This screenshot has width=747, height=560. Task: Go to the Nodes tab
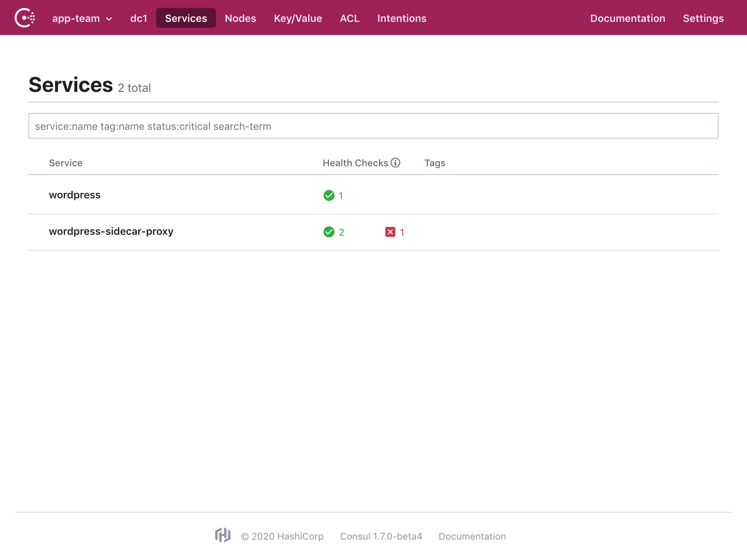pyautogui.click(x=240, y=18)
